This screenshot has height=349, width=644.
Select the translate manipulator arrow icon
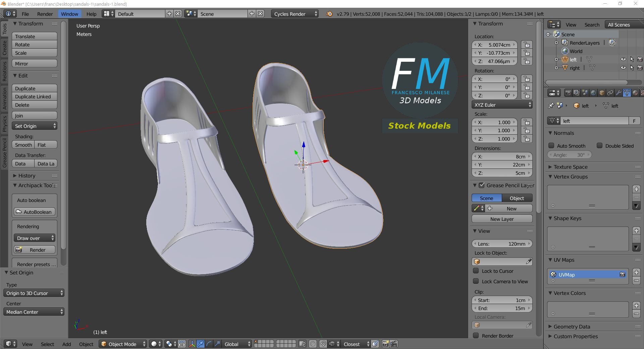coord(200,344)
